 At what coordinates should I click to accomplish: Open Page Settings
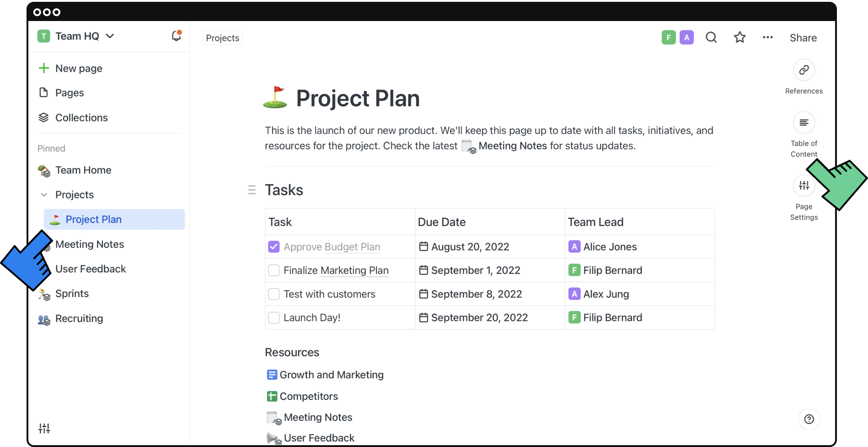(804, 185)
